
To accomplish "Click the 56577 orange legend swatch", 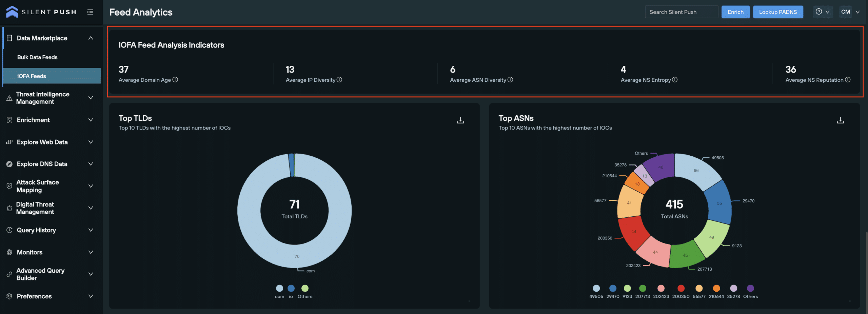I will tap(699, 288).
